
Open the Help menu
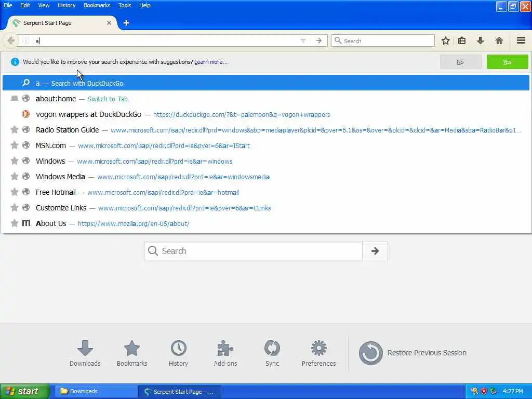145,5
